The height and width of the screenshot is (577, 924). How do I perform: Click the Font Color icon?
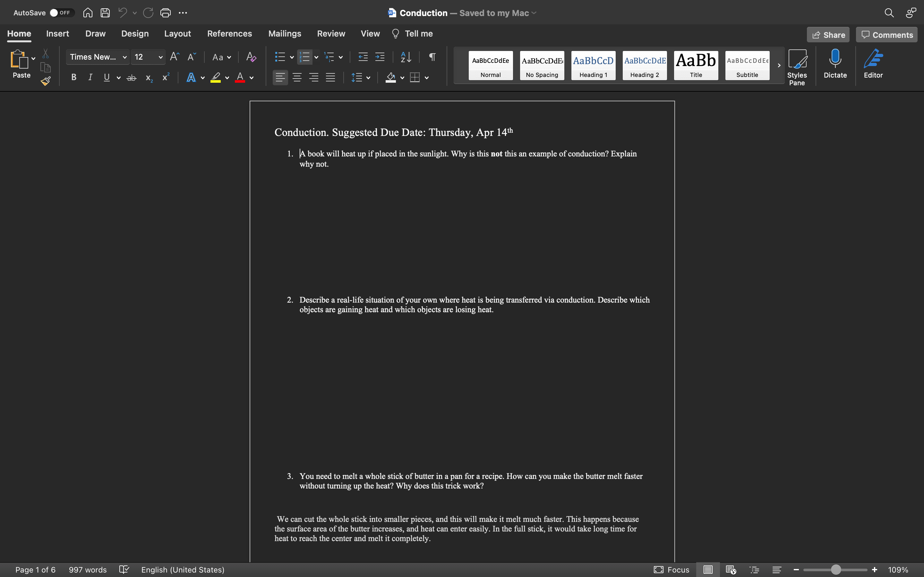pyautogui.click(x=239, y=78)
